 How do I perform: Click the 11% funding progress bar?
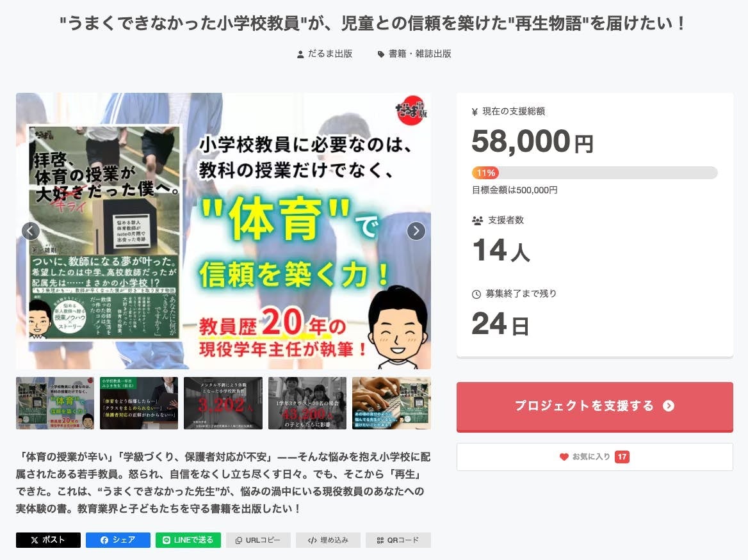(x=594, y=173)
